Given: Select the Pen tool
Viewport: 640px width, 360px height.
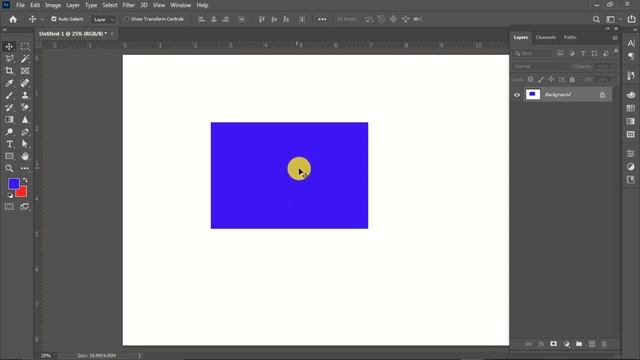Looking at the screenshot, I should coord(25,132).
